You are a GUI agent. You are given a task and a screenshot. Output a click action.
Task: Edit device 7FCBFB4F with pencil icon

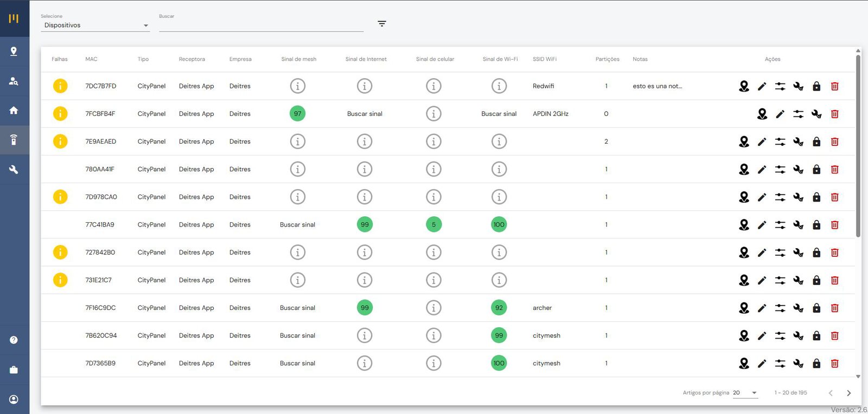(x=780, y=114)
